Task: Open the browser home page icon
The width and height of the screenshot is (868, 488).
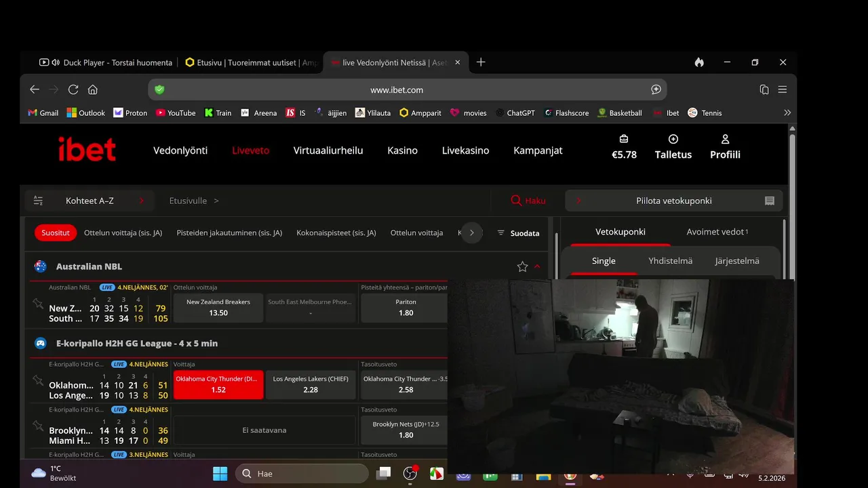Action: pos(93,89)
